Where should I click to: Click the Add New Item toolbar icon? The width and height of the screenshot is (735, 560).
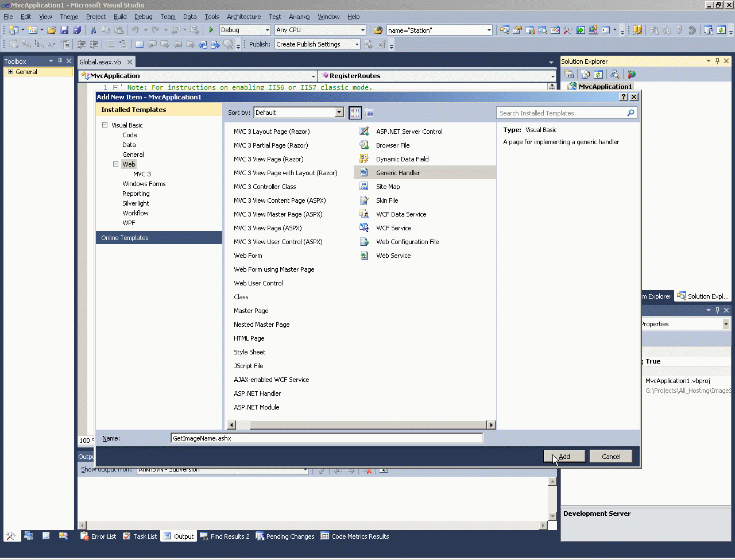33,30
